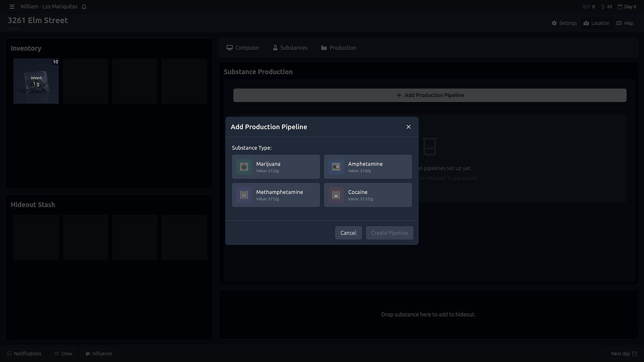This screenshot has height=362, width=644.
Task: Switch to the Computer tab
Action: (243, 48)
